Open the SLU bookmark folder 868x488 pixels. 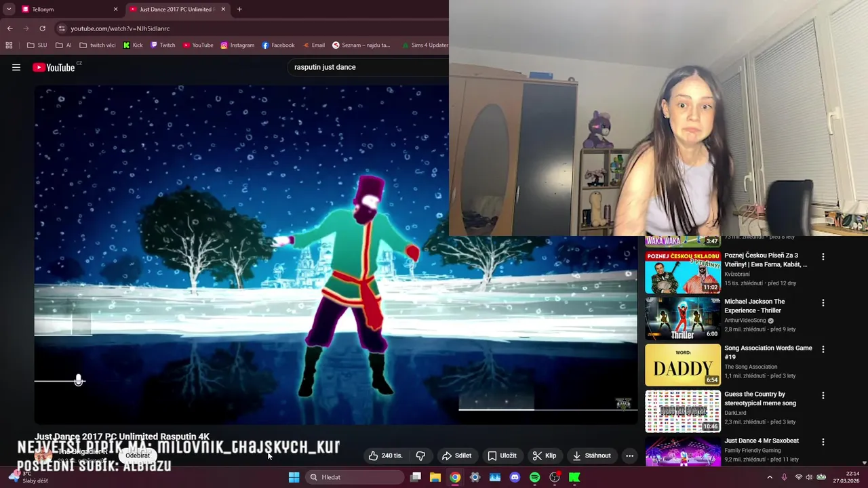tap(37, 45)
